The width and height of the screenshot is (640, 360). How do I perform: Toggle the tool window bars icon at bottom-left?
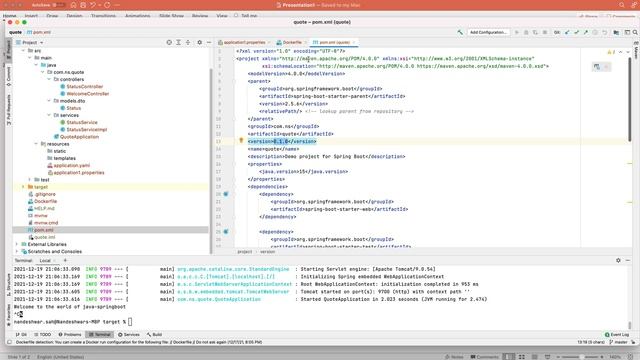pos(9,342)
